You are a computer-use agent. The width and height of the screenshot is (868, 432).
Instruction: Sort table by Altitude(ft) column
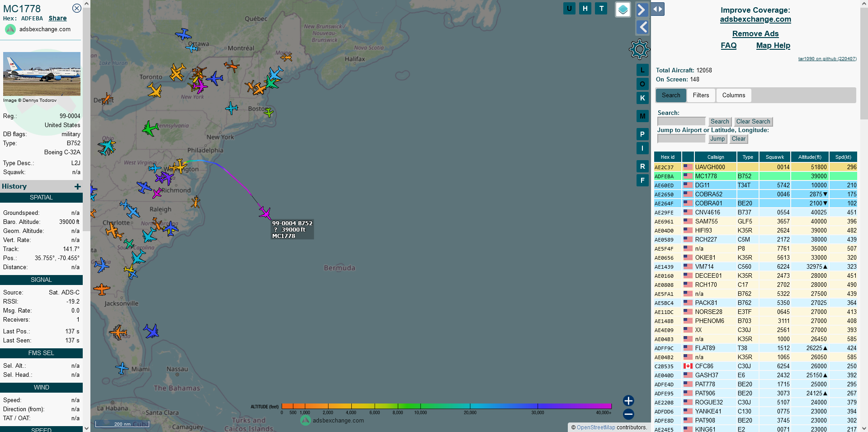coord(810,157)
